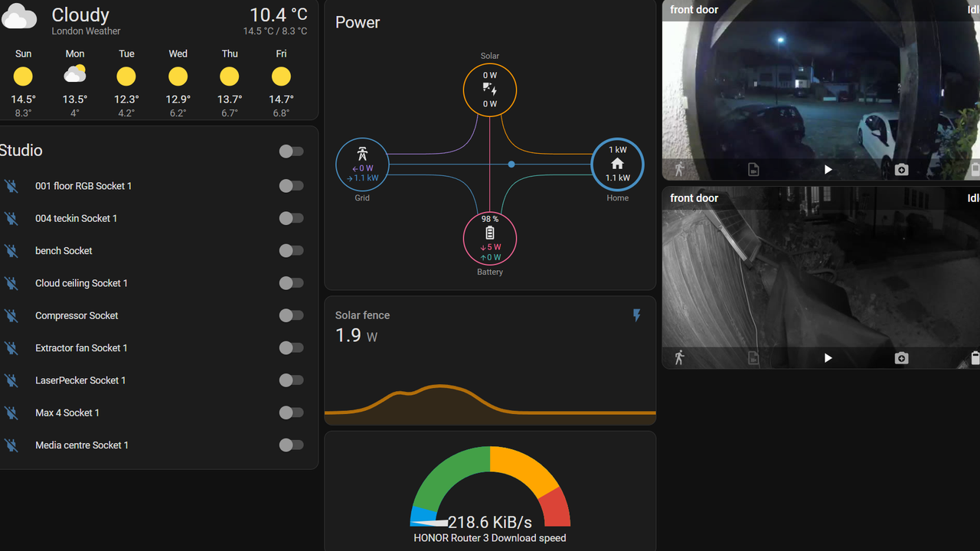Toggle the Studio master switch

[x=291, y=152]
